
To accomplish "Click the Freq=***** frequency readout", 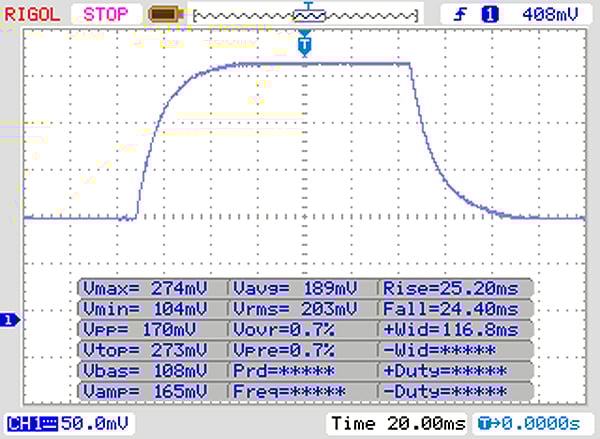I will point(289,391).
